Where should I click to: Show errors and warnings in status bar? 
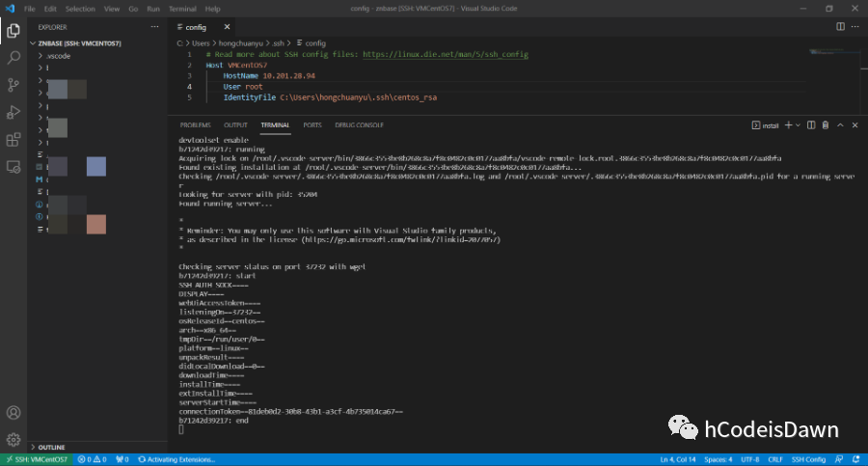click(92, 459)
